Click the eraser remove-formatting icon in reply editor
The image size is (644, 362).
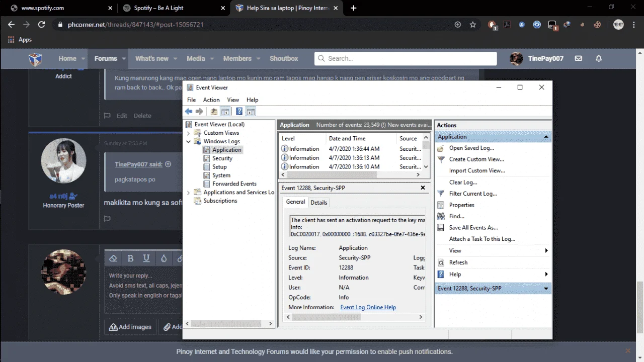coord(113,258)
